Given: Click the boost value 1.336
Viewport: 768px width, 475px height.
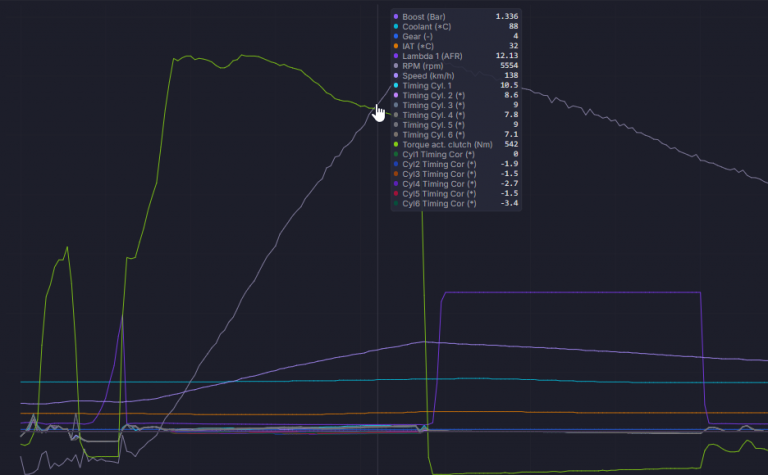Looking at the screenshot, I should 506,16.
